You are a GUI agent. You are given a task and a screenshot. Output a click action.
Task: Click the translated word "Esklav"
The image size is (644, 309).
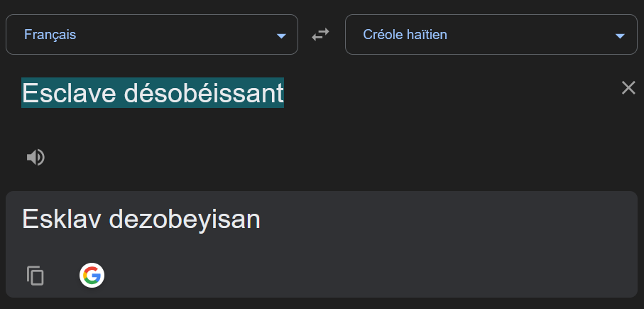(x=62, y=219)
